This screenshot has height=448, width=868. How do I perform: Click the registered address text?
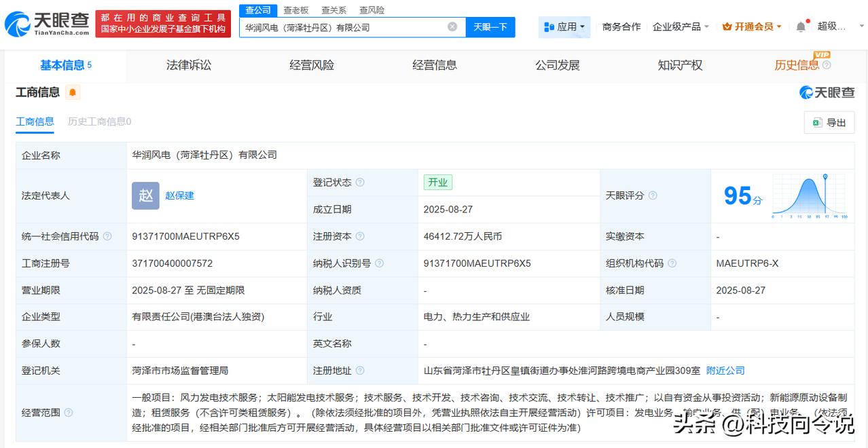(x=562, y=371)
